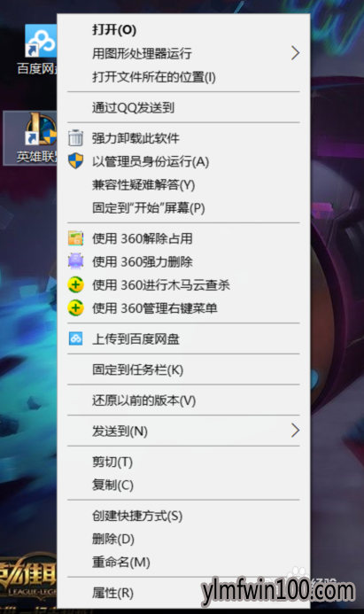
Task: Click the blue 百度网盘 upload icon
Action: tap(75, 338)
